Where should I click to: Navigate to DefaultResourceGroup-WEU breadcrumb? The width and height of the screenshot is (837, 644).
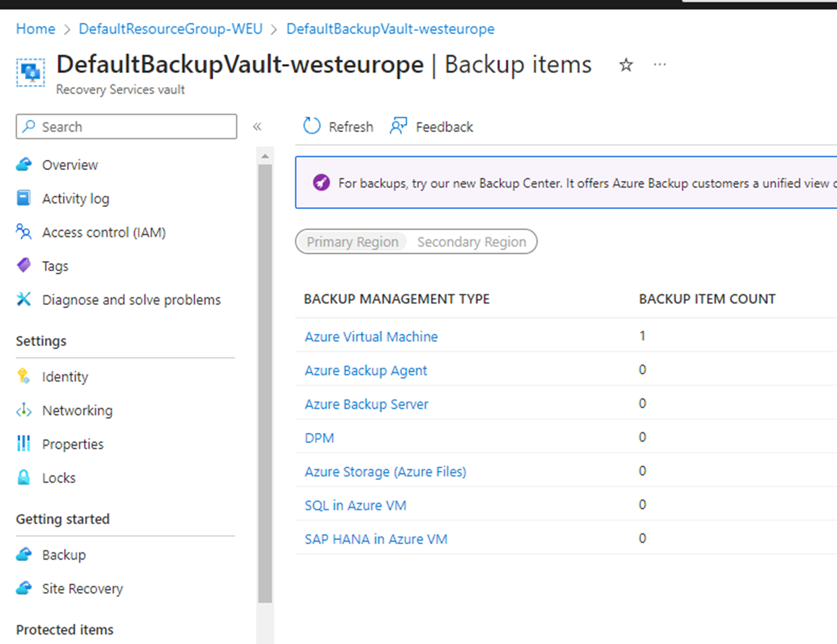(x=171, y=29)
